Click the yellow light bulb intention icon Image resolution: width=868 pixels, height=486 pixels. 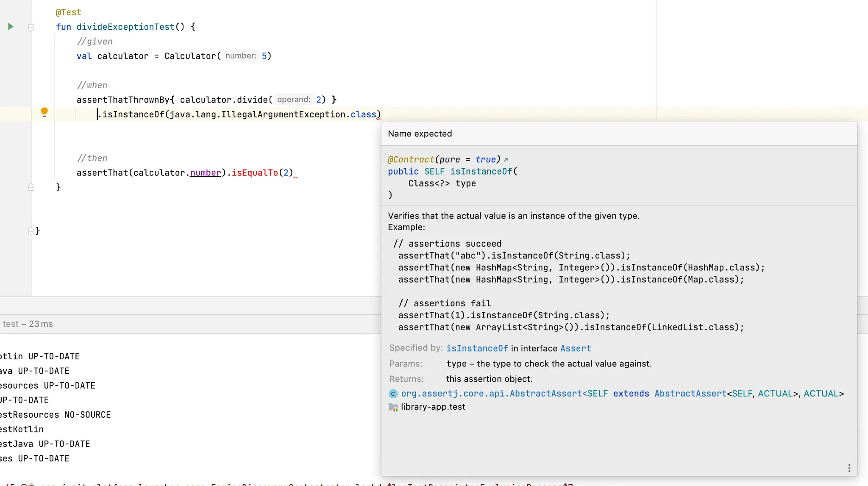(x=44, y=112)
